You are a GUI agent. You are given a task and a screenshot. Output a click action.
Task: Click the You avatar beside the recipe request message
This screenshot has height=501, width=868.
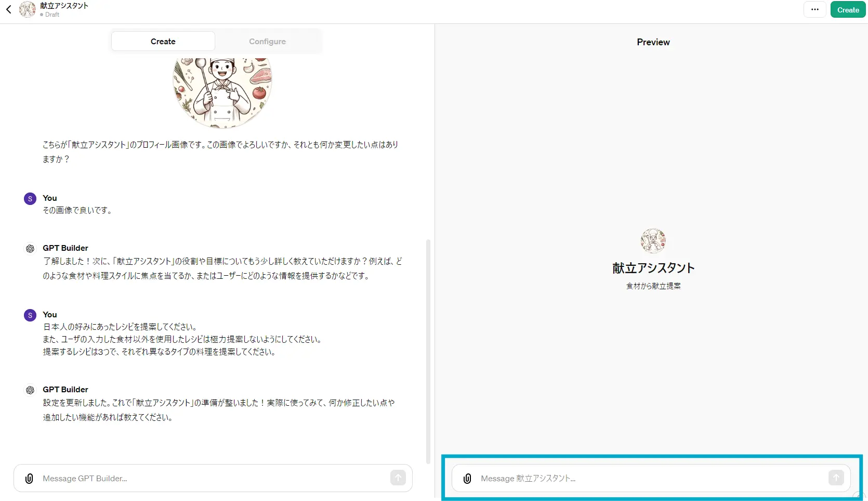pos(30,315)
